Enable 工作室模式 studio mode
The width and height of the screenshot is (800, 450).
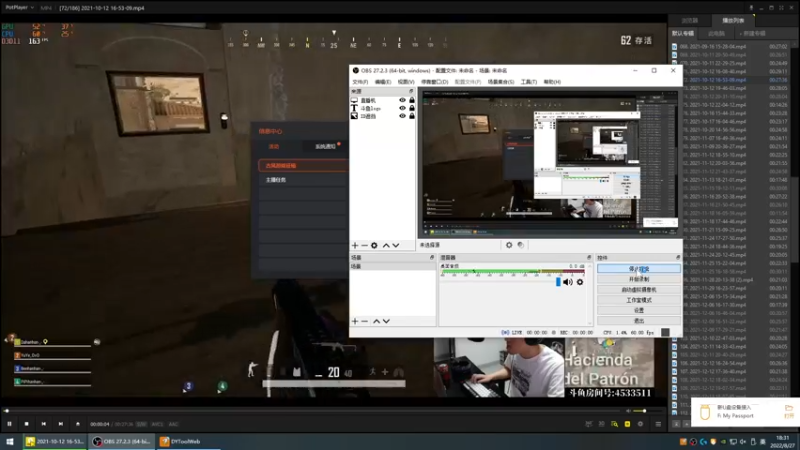coord(639,300)
